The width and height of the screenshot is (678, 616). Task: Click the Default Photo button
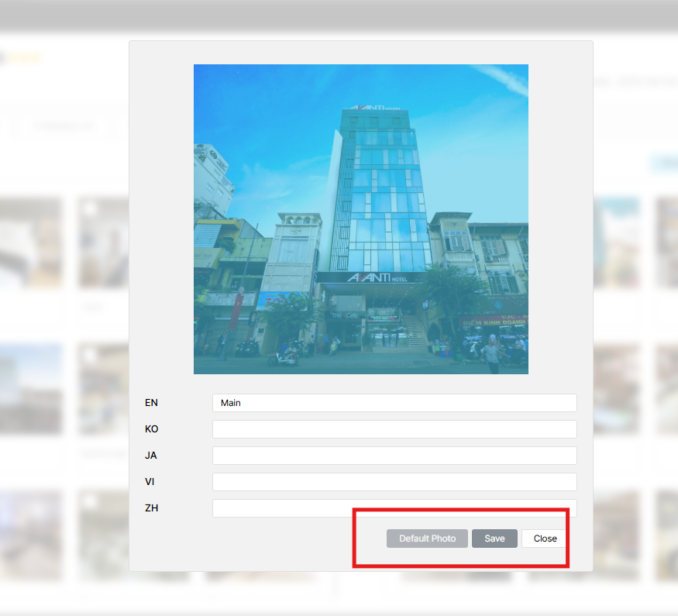[x=427, y=539]
